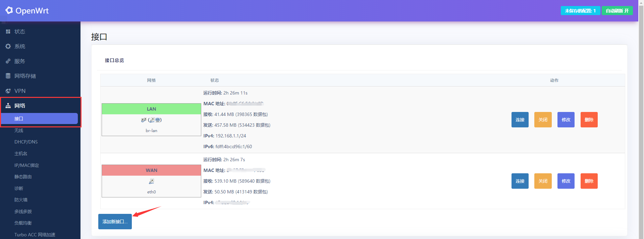Click the red 删除 button for WAN
The height and width of the screenshot is (239, 644).
click(x=589, y=181)
